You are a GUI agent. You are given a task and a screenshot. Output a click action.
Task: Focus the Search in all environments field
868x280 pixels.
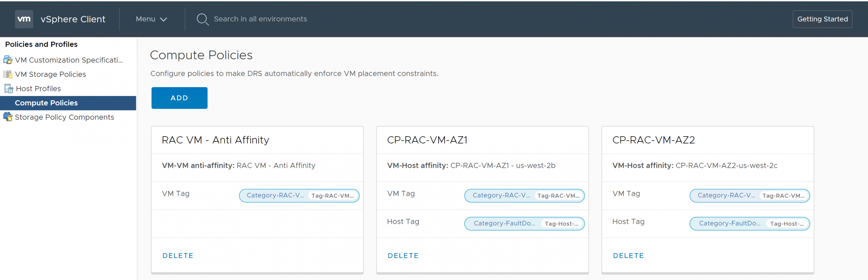coord(260,19)
